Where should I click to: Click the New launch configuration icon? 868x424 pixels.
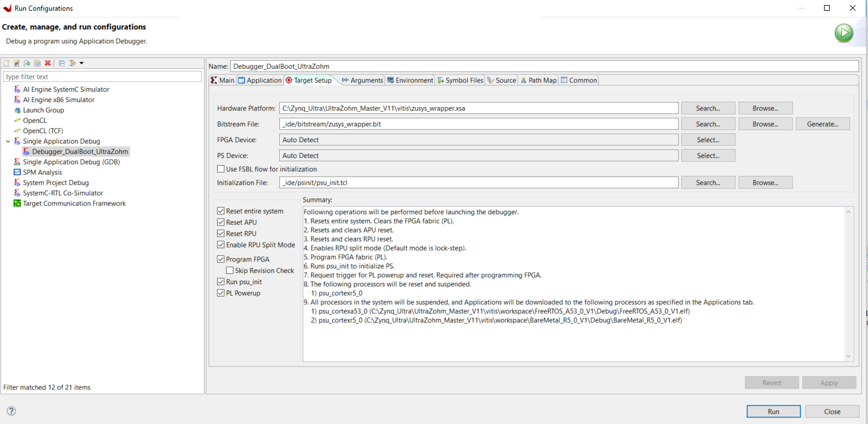coord(7,63)
